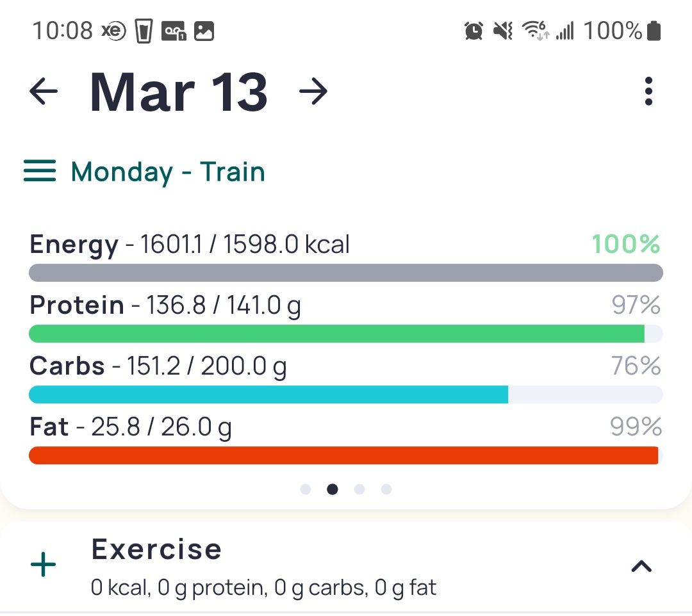
Task: Tap the red Fat progress bar
Action: [345, 455]
